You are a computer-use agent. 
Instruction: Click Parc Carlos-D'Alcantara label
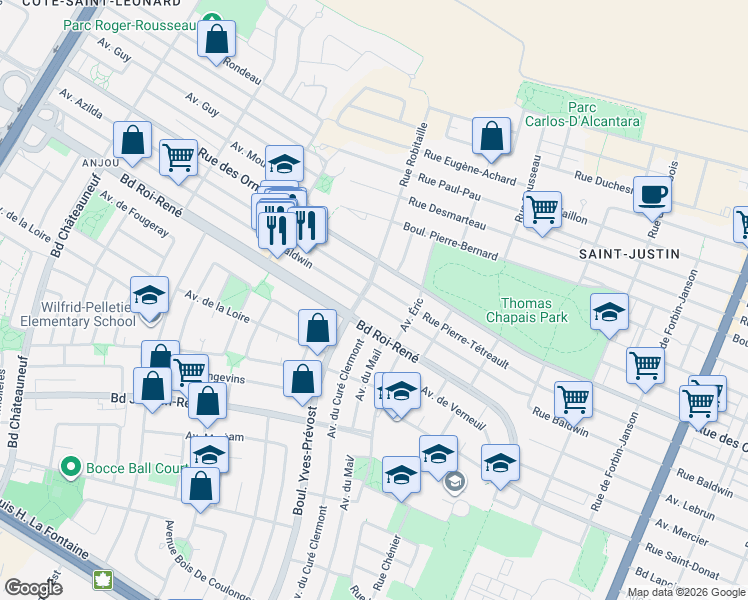pyautogui.click(x=582, y=114)
